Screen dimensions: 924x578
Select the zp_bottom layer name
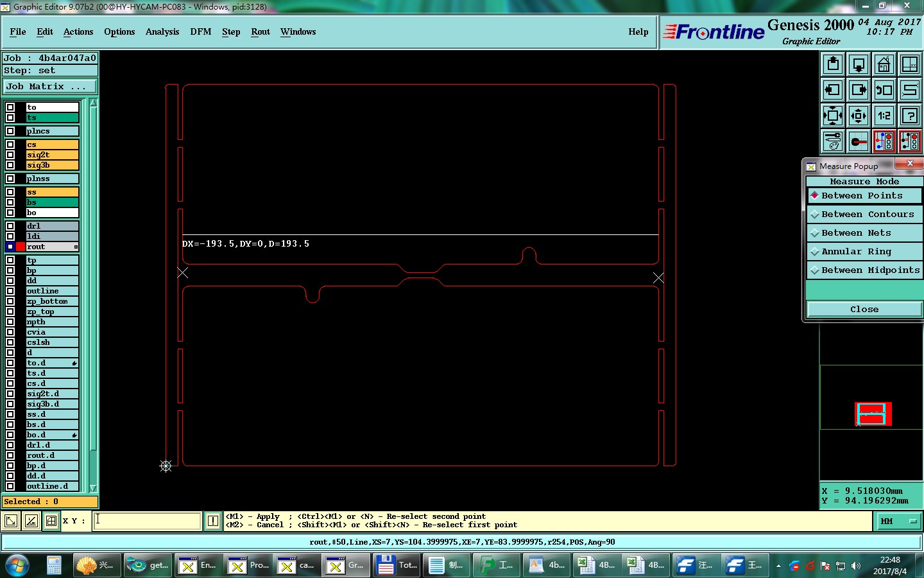[52, 301]
